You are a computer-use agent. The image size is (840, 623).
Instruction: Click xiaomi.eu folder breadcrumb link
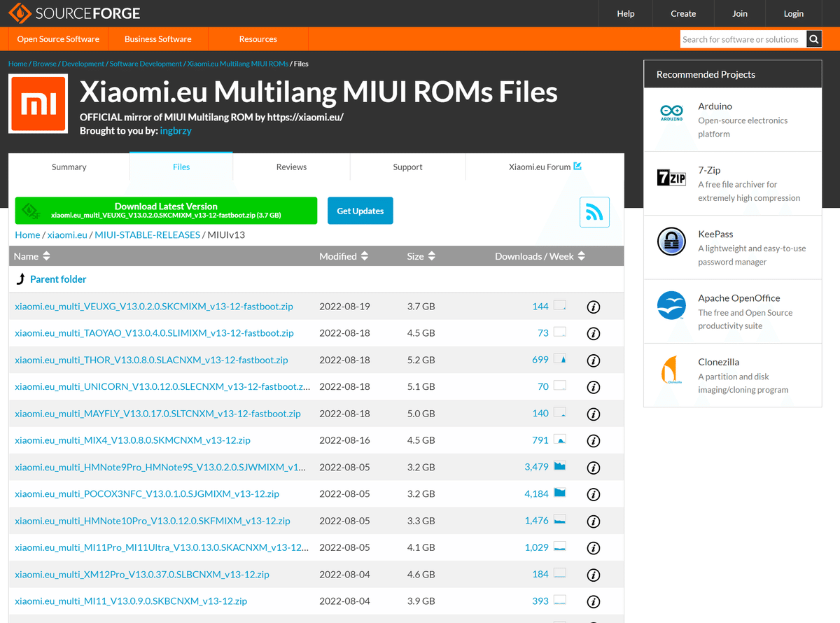(x=67, y=235)
